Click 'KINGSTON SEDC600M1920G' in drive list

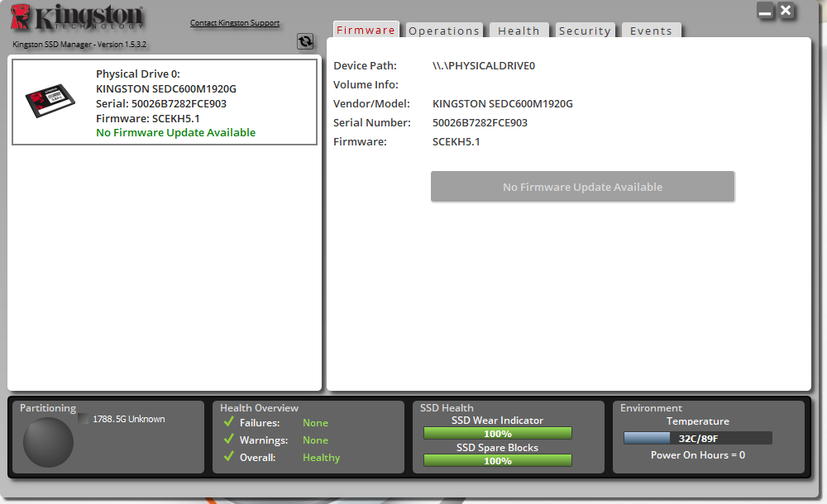[x=166, y=88]
